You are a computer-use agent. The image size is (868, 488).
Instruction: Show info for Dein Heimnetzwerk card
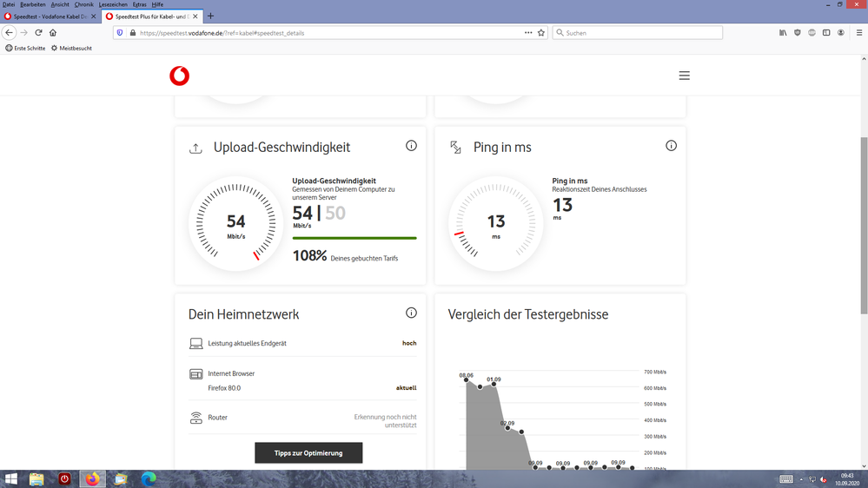[411, 313]
